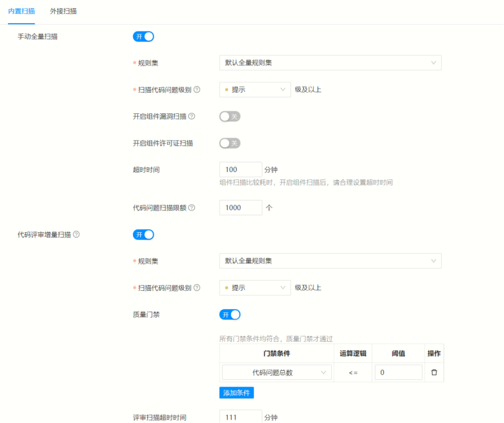Viewport: 504px width, 423px height.
Task: Click help icon beside 扫描代码问题级别 under 手动全量扫描
Action: 197,90
